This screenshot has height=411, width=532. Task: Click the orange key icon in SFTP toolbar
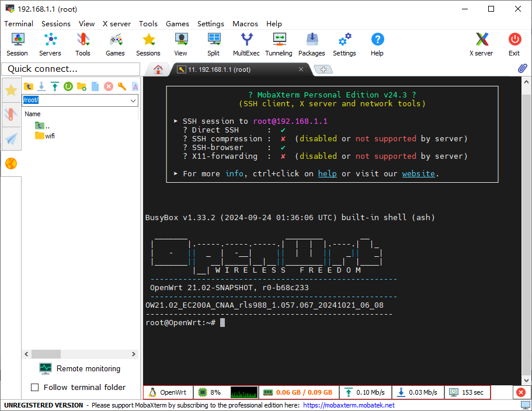click(122, 86)
